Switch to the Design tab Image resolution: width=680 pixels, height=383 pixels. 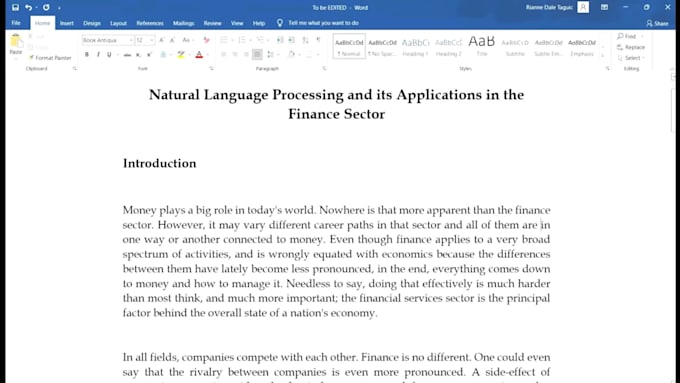coord(92,23)
